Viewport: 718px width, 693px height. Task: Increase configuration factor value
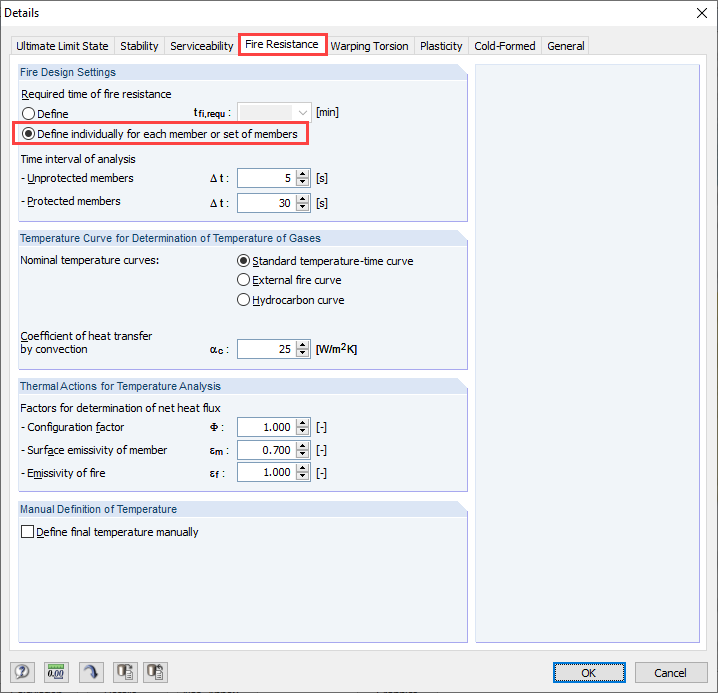tap(302, 423)
